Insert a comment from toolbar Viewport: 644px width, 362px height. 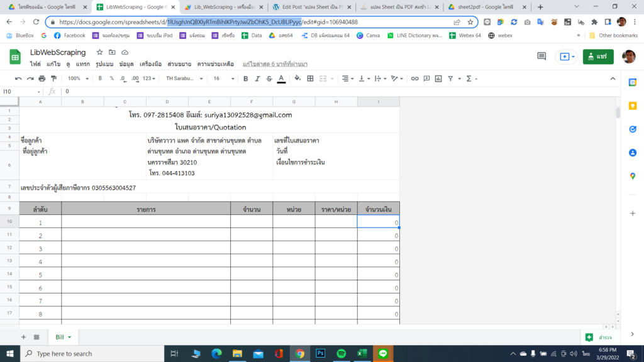[427, 79]
